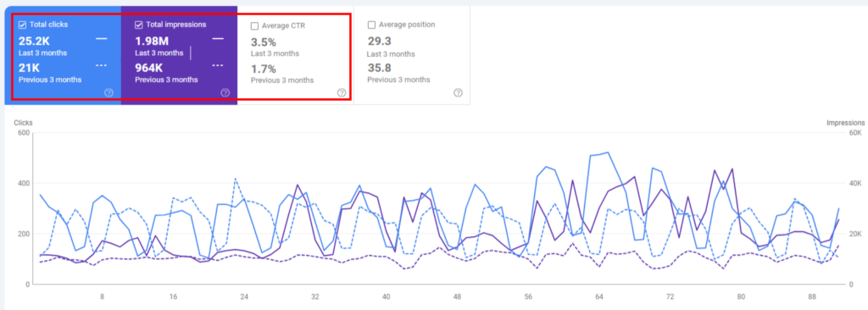The image size is (868, 310).
Task: Click the Impressions axis title
Action: [845, 123]
